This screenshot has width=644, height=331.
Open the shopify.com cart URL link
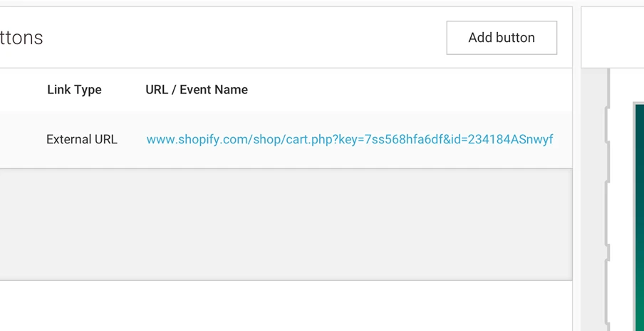coord(349,139)
